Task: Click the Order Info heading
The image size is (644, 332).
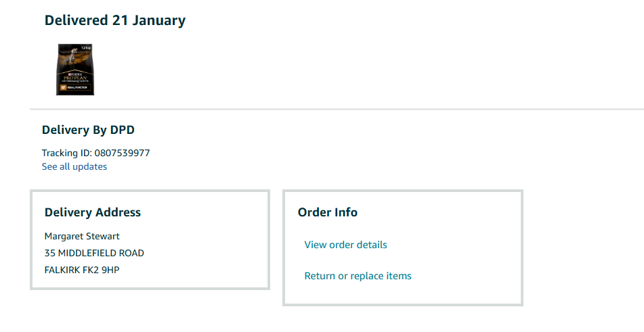Action: tap(328, 212)
